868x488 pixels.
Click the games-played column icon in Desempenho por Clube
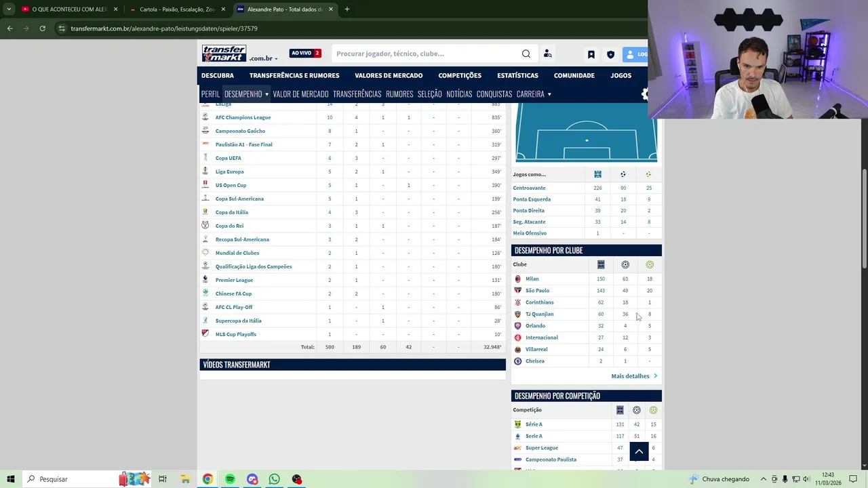tap(601, 264)
